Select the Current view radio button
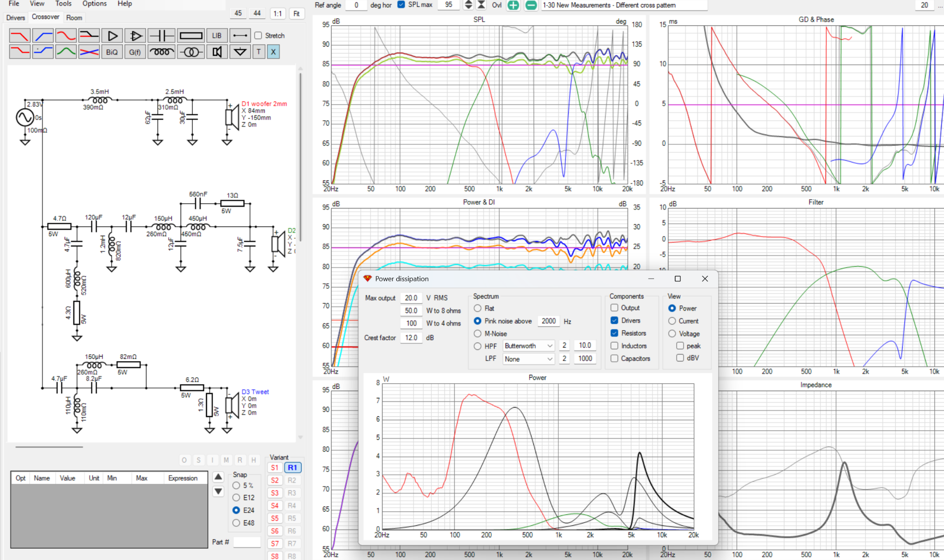 (672, 321)
